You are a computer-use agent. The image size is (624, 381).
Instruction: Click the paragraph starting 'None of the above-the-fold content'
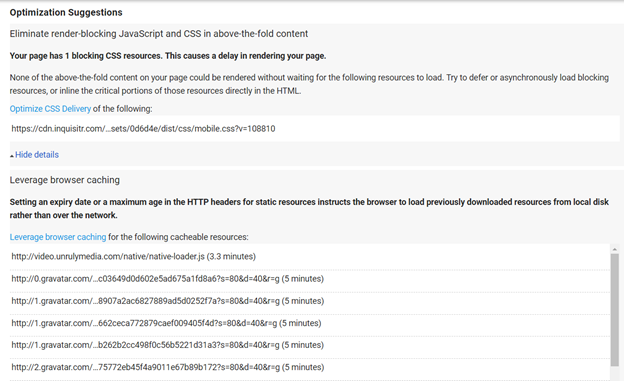pos(309,84)
